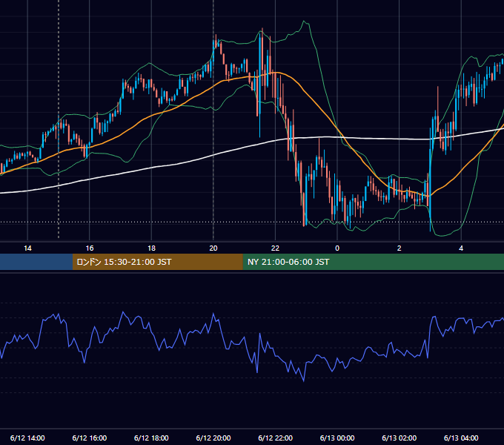Viewport: 504px width, 445px height.
Task: Click the '2' hour label on the chart axis
Action: click(399, 248)
